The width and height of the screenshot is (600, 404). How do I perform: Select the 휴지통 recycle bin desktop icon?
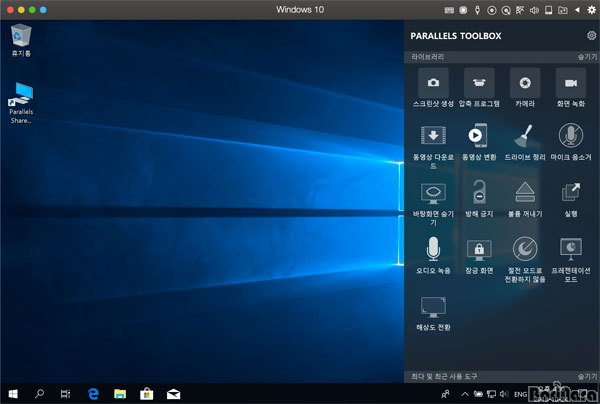tap(21, 40)
